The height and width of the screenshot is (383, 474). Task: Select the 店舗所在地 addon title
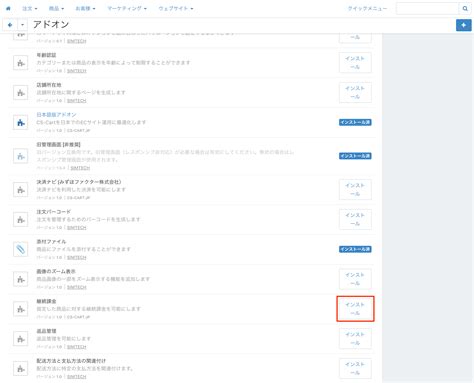49,85
